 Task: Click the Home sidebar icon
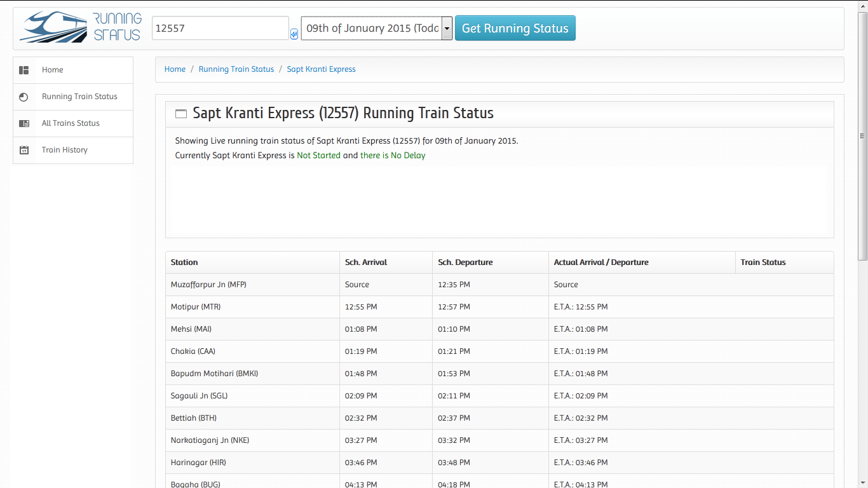[x=24, y=70]
